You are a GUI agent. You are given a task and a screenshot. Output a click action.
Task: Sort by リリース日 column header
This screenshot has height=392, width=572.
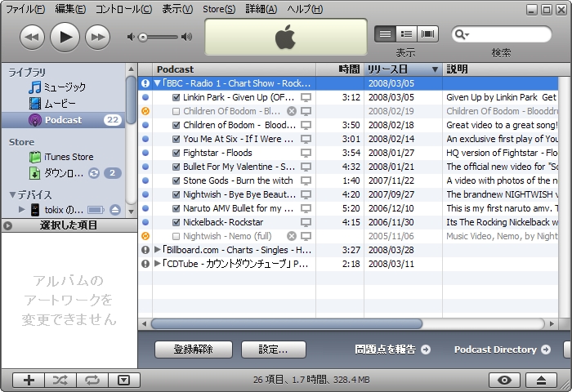pyautogui.click(x=403, y=69)
